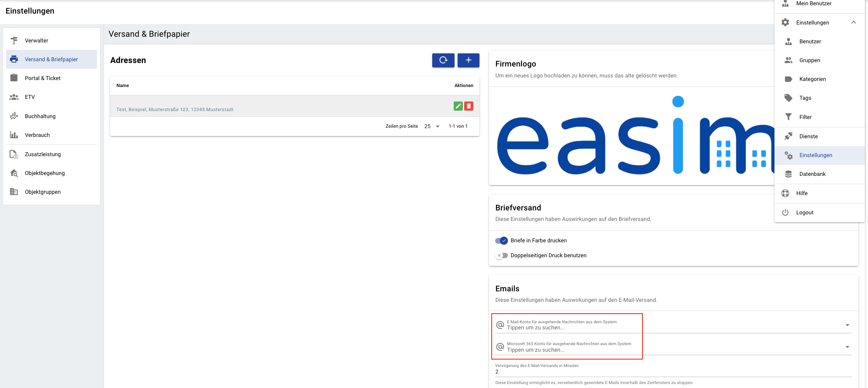This screenshot has height=388, width=868.
Task: Click the Benutzer person icon
Action: tap(788, 42)
